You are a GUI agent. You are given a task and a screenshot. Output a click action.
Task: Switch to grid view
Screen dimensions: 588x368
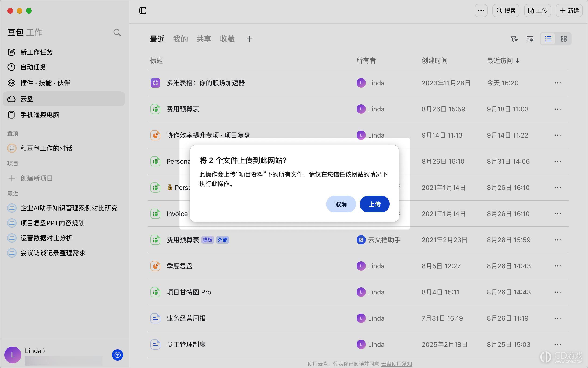(564, 39)
